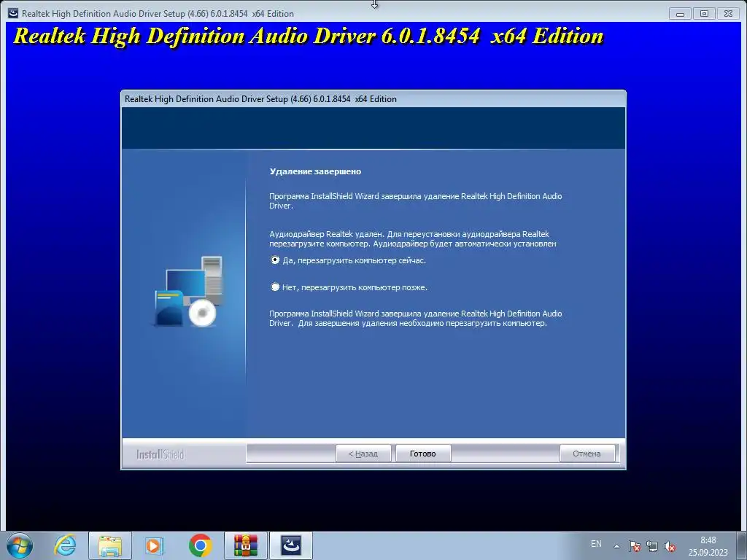
Task: Click the Отмена button
Action: click(587, 454)
